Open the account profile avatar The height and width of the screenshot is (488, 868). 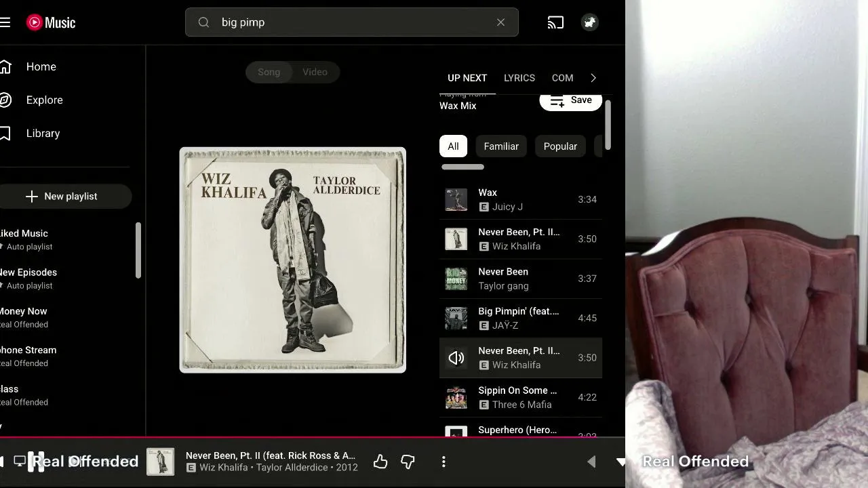point(590,22)
